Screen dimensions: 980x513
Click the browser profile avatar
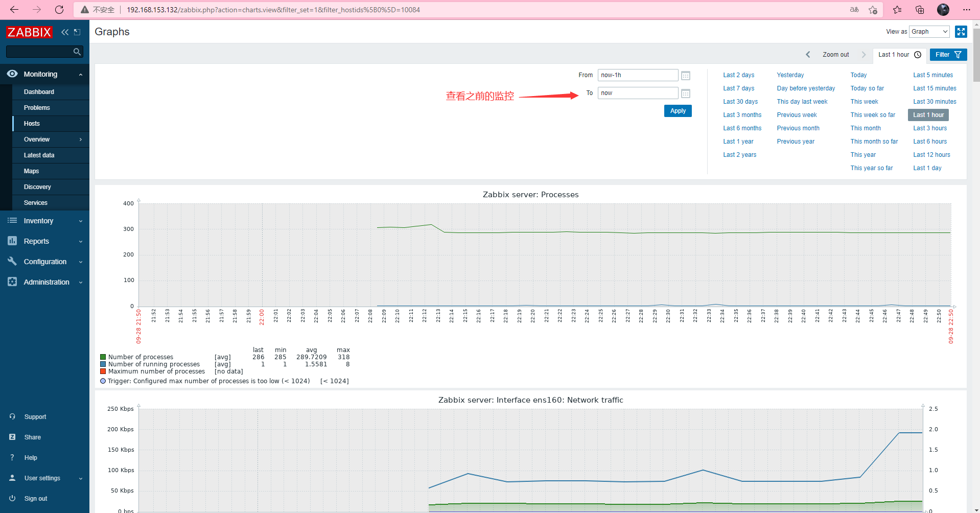point(943,10)
